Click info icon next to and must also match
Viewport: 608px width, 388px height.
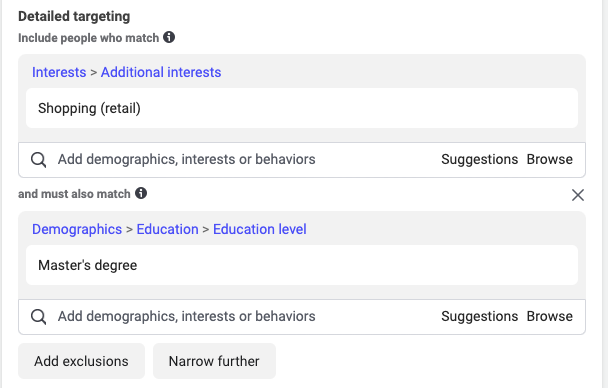click(141, 193)
